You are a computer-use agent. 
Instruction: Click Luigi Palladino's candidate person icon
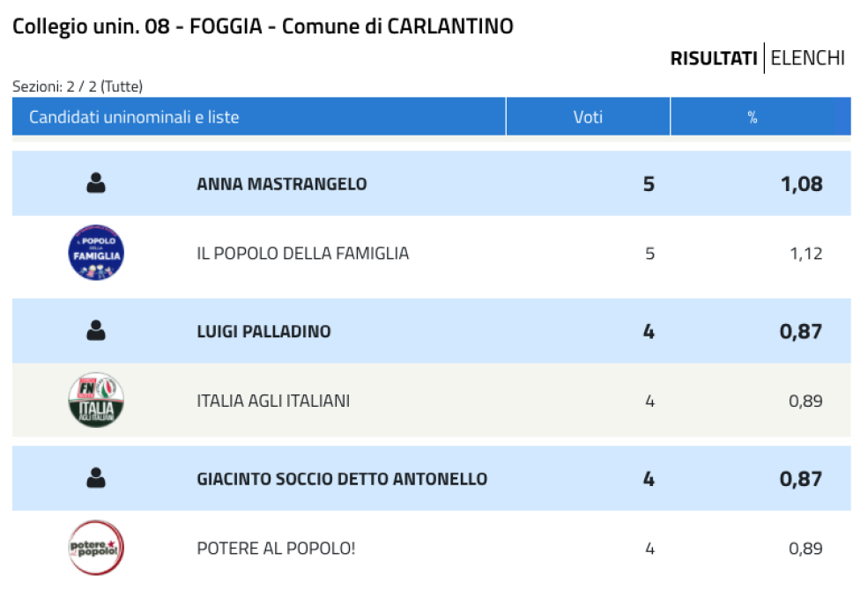(x=96, y=331)
